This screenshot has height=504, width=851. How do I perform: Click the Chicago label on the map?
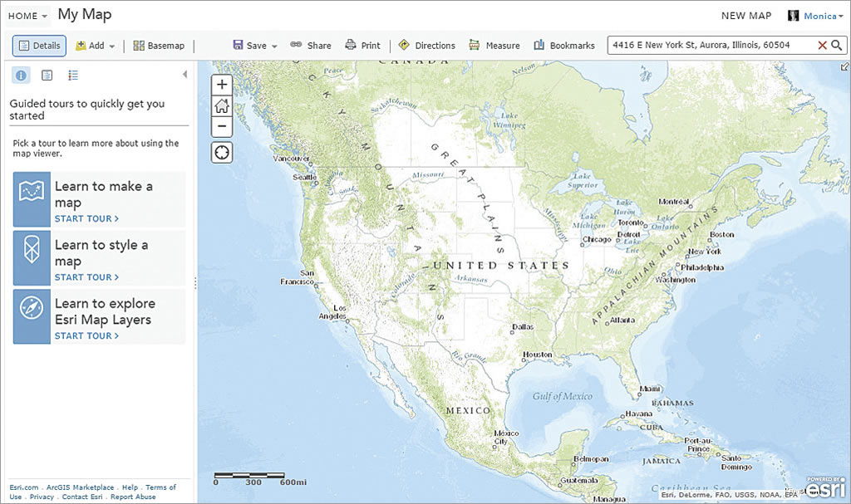point(597,239)
